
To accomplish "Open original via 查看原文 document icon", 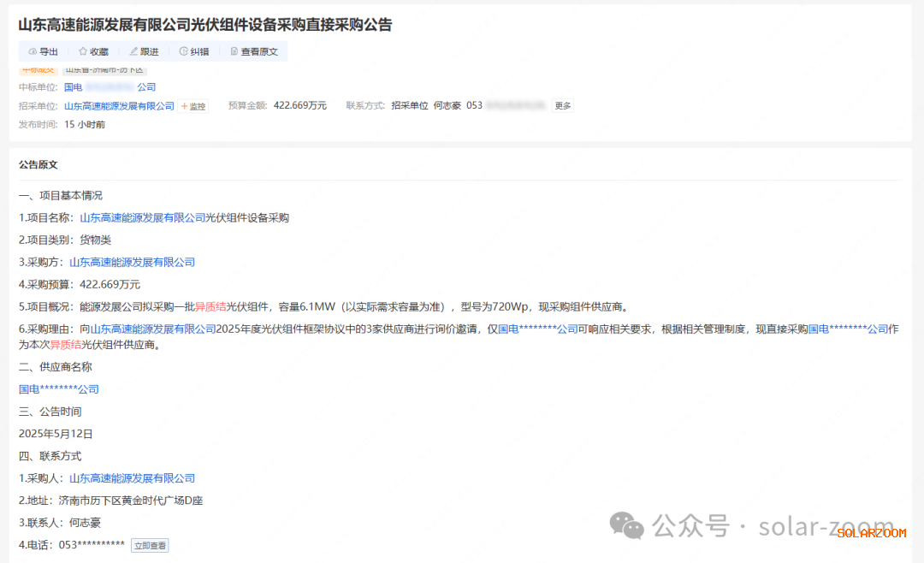I will tap(234, 52).
